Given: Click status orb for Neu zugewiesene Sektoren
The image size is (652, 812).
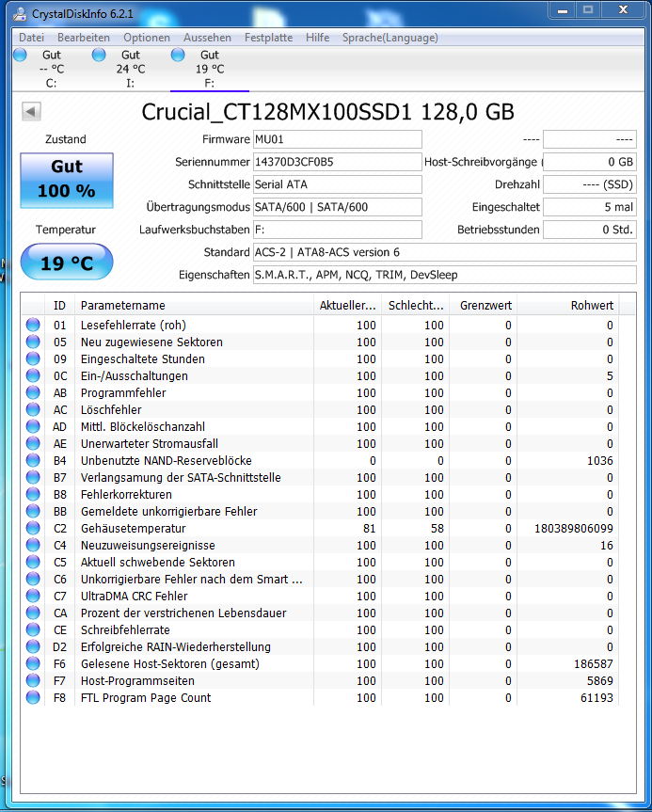Looking at the screenshot, I should [33, 342].
